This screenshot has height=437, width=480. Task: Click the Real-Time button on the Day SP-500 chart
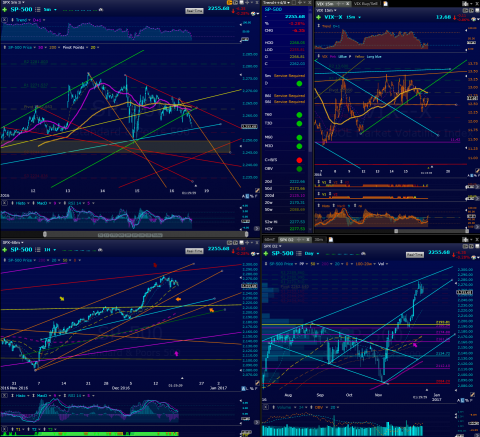click(x=415, y=255)
